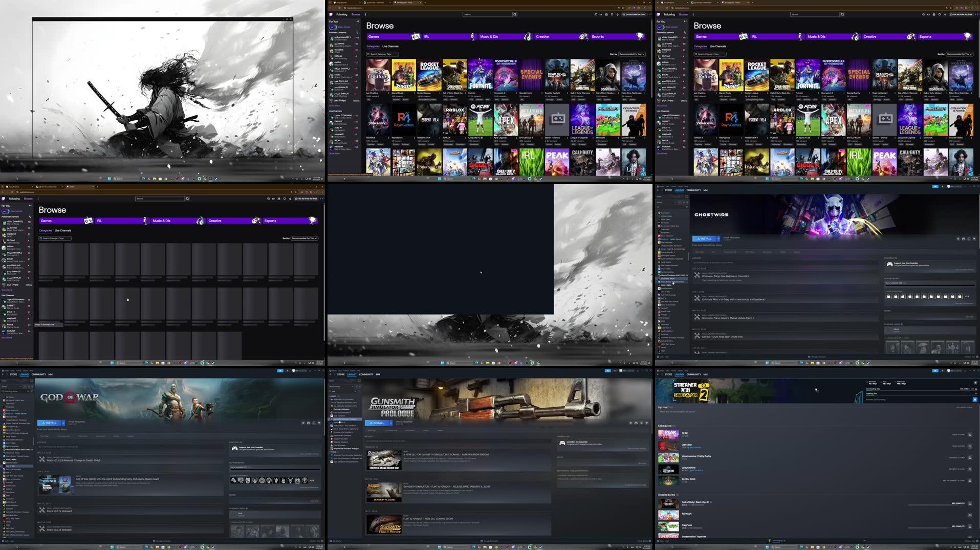Click the download icon on the Fall Guys row
This screenshot has height=550, width=980.
click(x=970, y=515)
